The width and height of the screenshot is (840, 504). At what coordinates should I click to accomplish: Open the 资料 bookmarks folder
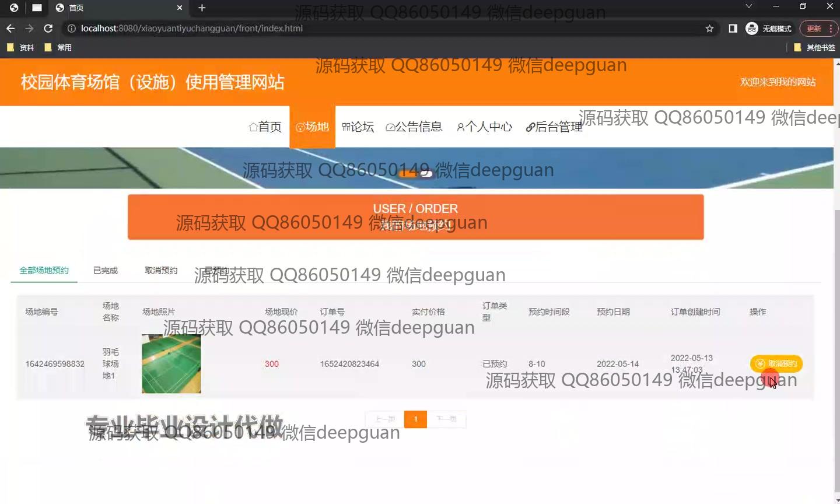coord(21,48)
